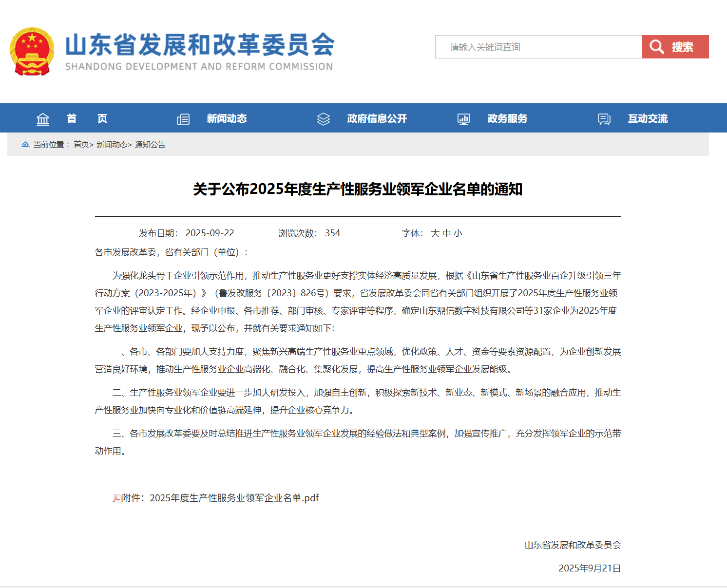The width and height of the screenshot is (727, 588).
Task: Select the 政务服务 menu item
Action: point(507,118)
